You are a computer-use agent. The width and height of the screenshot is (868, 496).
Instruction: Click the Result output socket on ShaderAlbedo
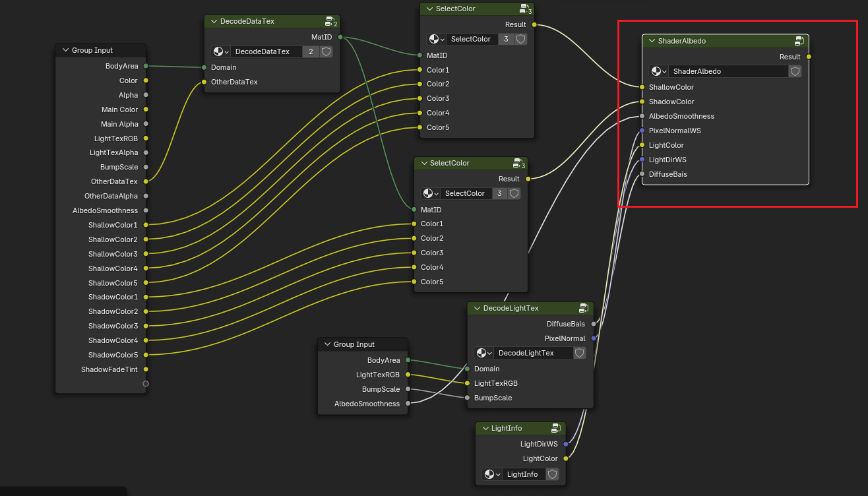[x=809, y=57]
